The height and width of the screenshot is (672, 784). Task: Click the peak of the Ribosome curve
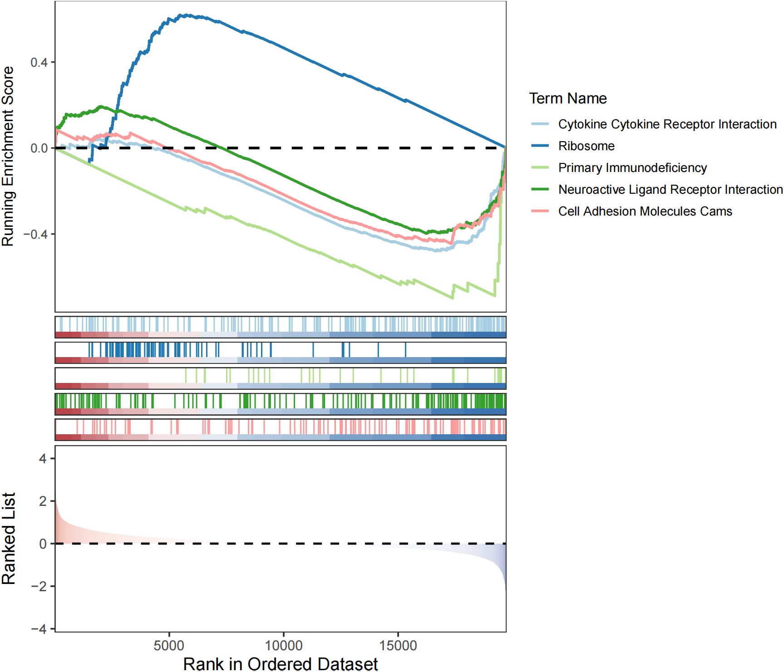tap(185, 15)
